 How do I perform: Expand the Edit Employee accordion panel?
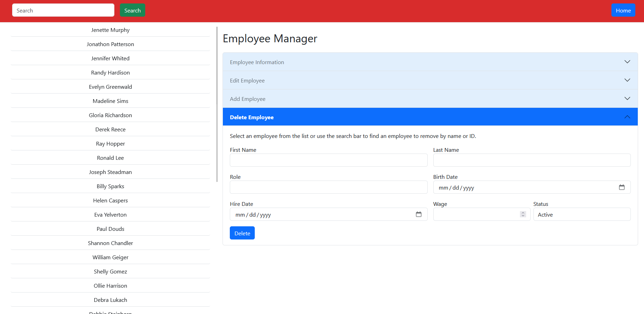click(430, 80)
